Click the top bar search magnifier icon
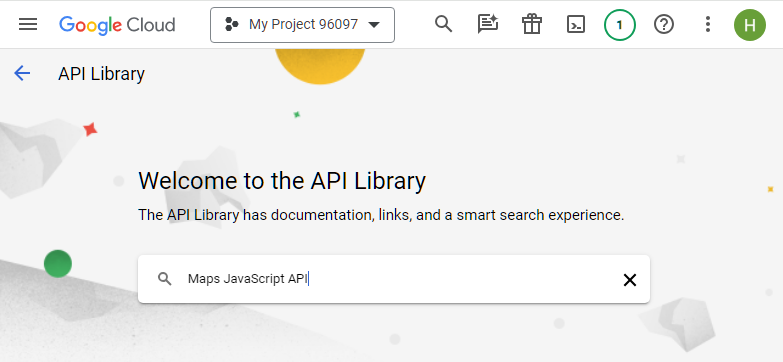 pos(443,23)
